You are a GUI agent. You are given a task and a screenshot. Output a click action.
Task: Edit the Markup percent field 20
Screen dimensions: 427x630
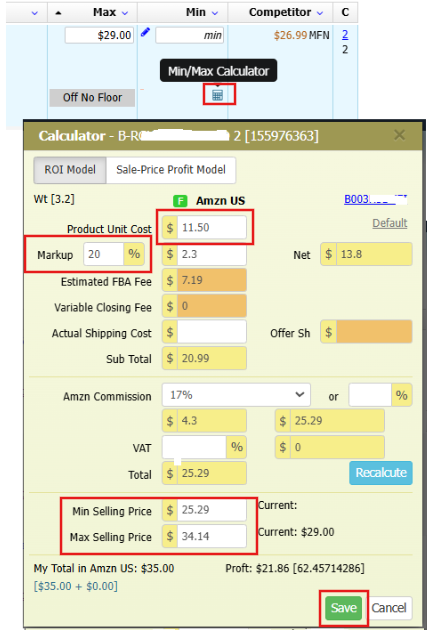(103, 254)
